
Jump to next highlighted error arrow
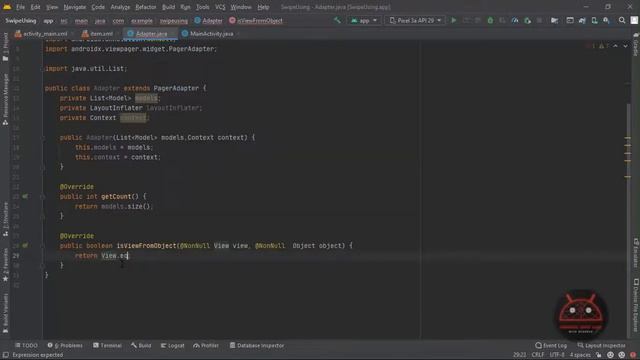[x=625, y=46]
